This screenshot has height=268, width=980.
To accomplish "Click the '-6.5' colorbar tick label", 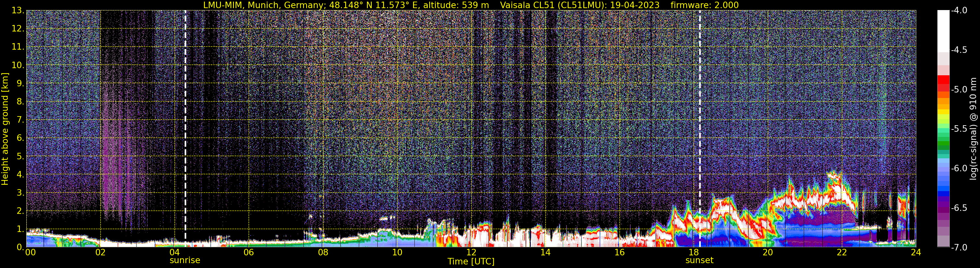I will coord(959,208).
